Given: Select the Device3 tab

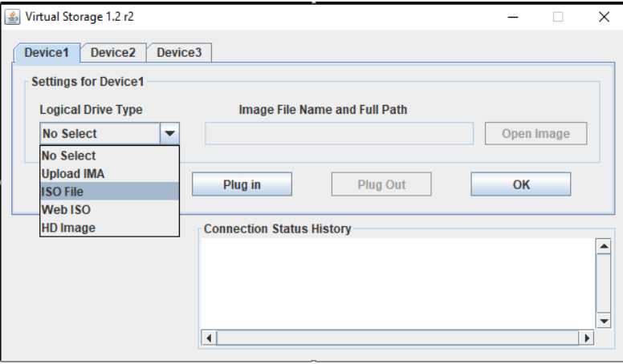Looking at the screenshot, I should 179,54.
